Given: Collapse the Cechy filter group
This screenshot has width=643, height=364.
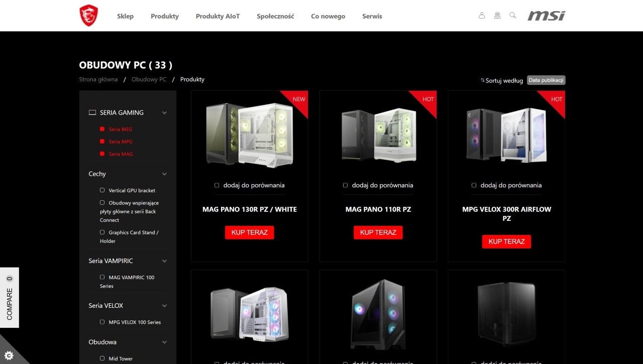Looking at the screenshot, I should pyautogui.click(x=164, y=174).
